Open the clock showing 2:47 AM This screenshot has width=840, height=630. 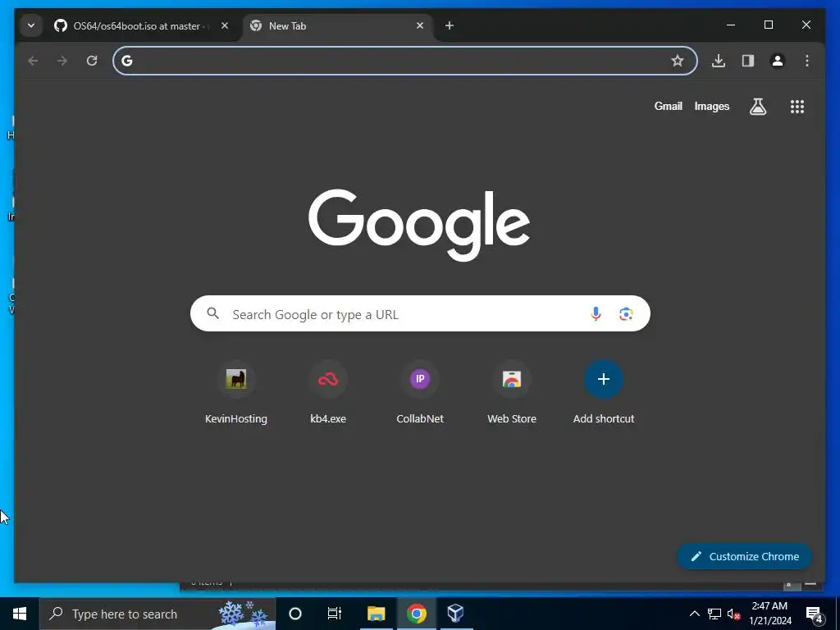[x=769, y=614]
